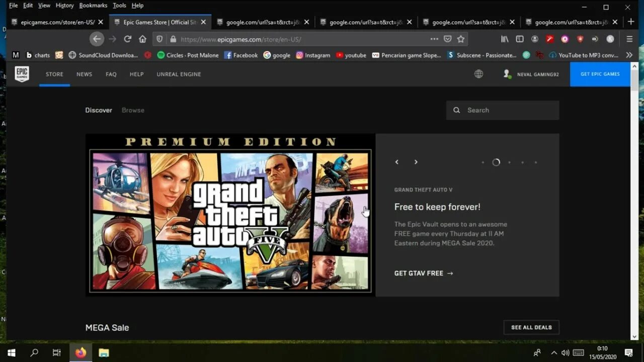Click the padlock site info icon
Viewport: 644px width, 362px height.
pos(173,39)
